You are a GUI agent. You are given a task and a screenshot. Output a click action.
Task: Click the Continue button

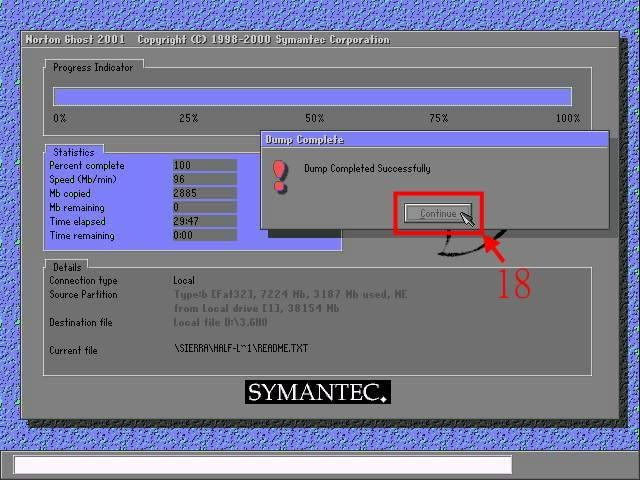(x=438, y=213)
